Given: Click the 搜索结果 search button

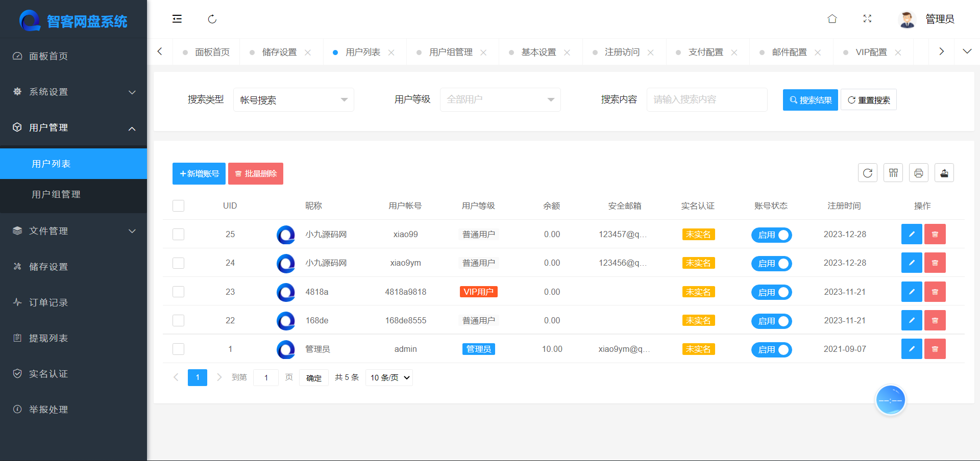Looking at the screenshot, I should [811, 100].
